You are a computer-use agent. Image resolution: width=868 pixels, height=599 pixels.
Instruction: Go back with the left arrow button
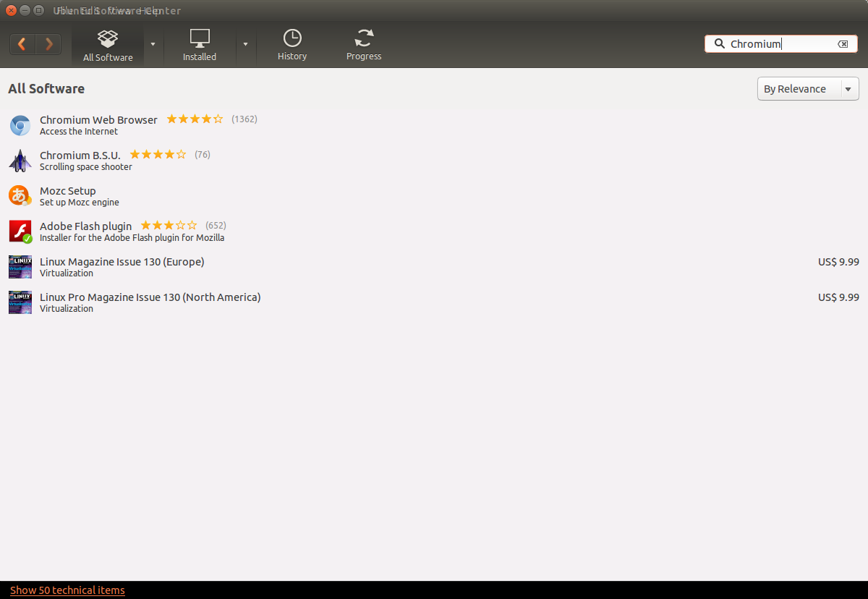click(22, 44)
